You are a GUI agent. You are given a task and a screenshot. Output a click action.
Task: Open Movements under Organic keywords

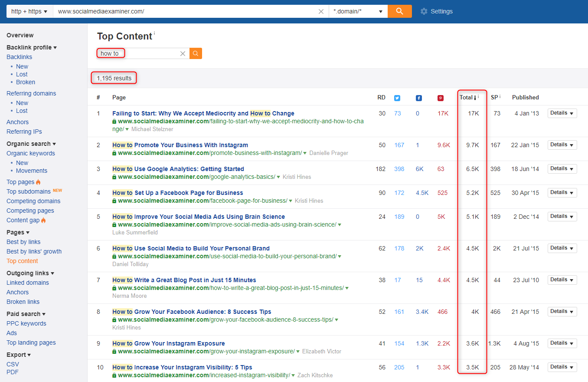[32, 171]
